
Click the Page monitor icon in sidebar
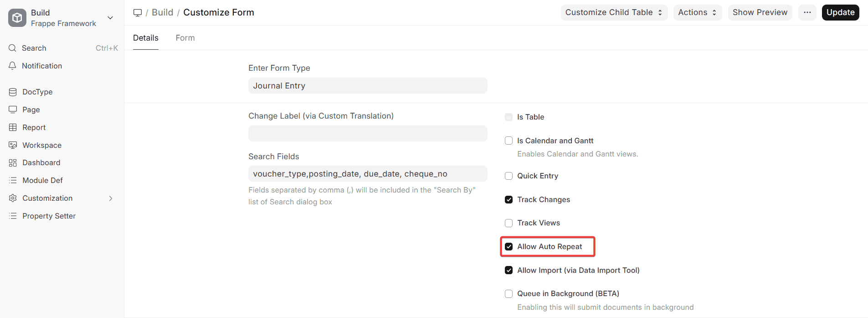(13, 109)
